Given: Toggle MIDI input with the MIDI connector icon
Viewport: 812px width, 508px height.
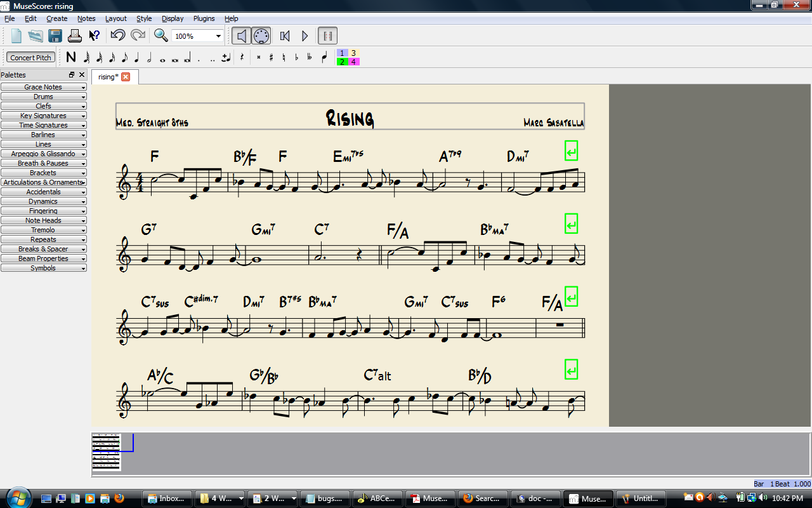Looking at the screenshot, I should (261, 36).
